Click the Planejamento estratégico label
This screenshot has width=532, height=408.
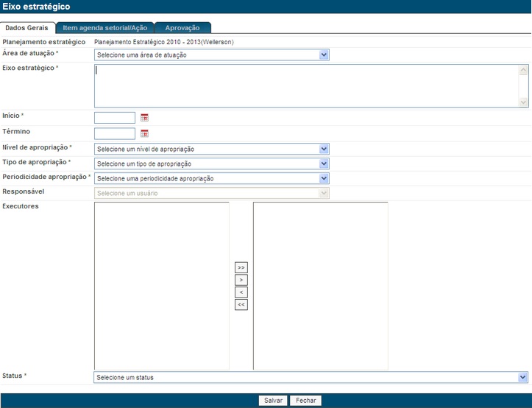[x=43, y=42]
